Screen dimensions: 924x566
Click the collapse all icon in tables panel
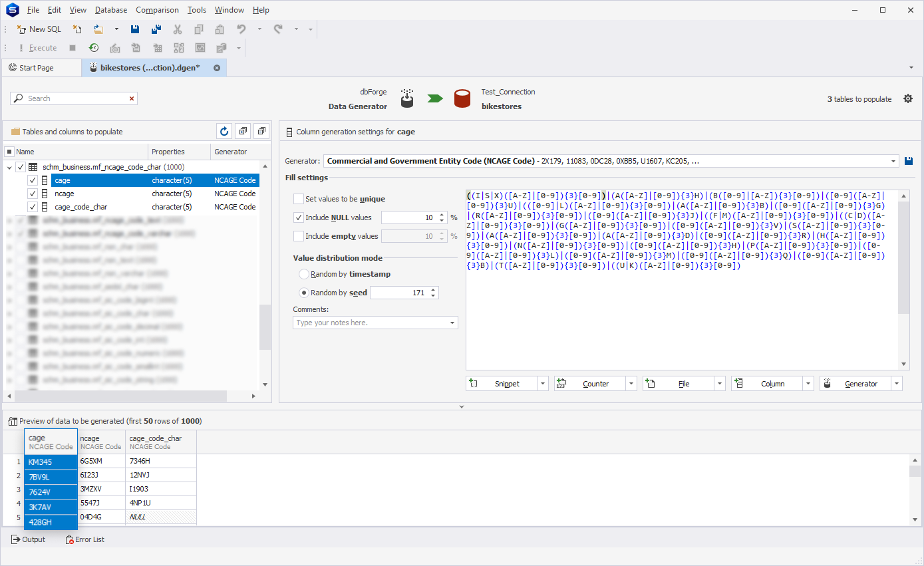tap(261, 132)
